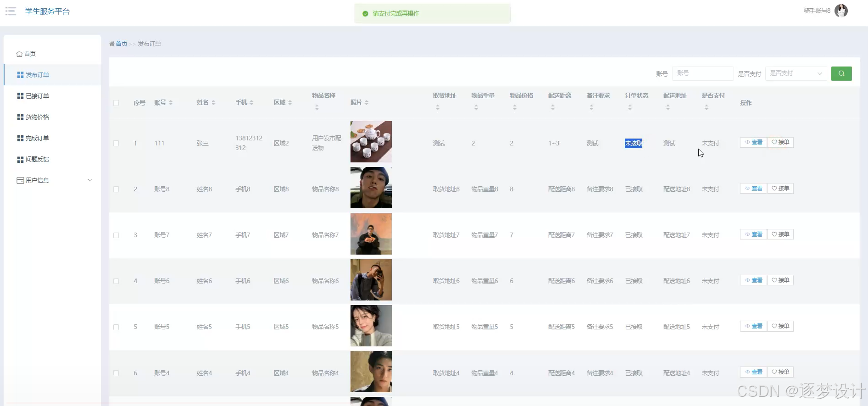Click 查看 button for row 账号5
This screenshot has width=868, height=406.
(x=753, y=326)
